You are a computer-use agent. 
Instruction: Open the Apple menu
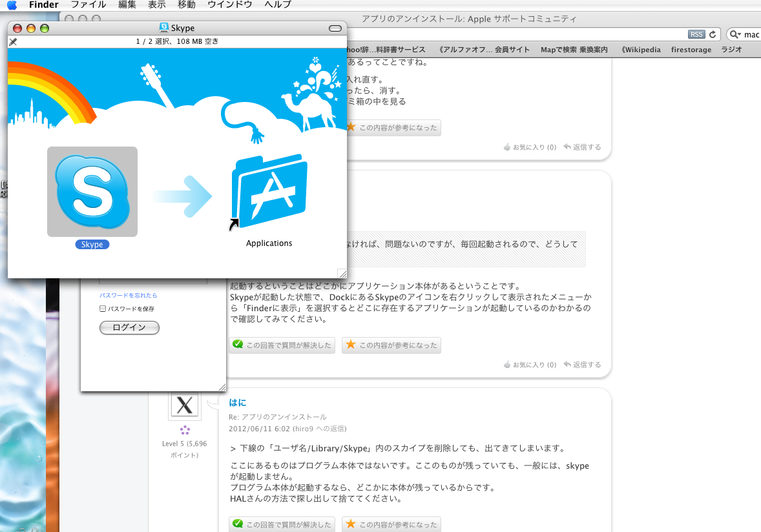12,5
